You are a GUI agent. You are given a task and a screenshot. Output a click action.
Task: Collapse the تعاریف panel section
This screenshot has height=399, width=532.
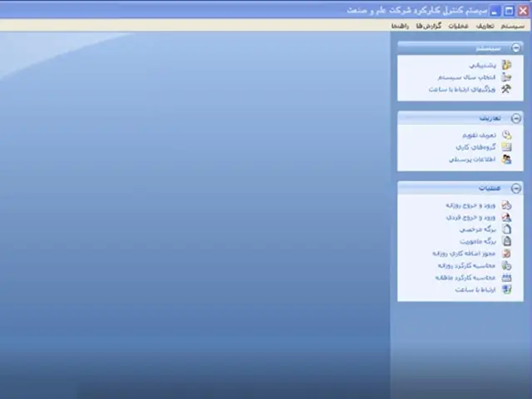[x=516, y=119]
